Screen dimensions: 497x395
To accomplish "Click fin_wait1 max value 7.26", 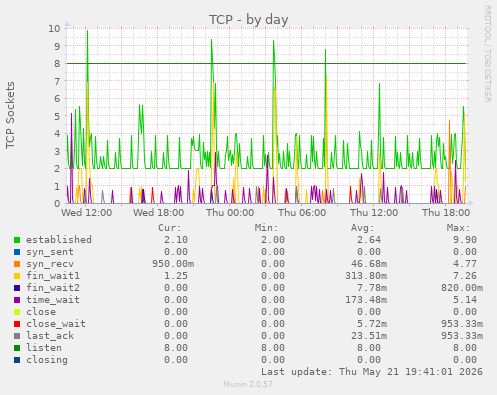I will [465, 276].
